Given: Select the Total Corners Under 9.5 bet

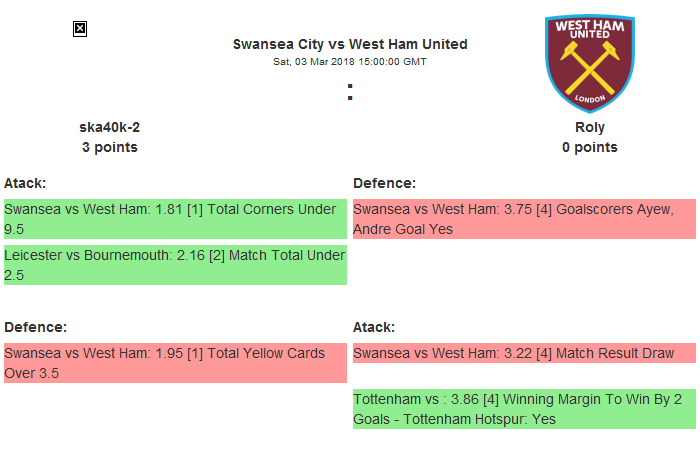Looking at the screenshot, I should coord(175,219).
